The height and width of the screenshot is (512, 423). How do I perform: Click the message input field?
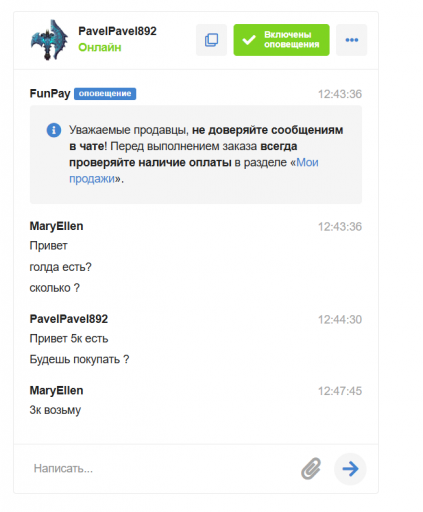160,468
